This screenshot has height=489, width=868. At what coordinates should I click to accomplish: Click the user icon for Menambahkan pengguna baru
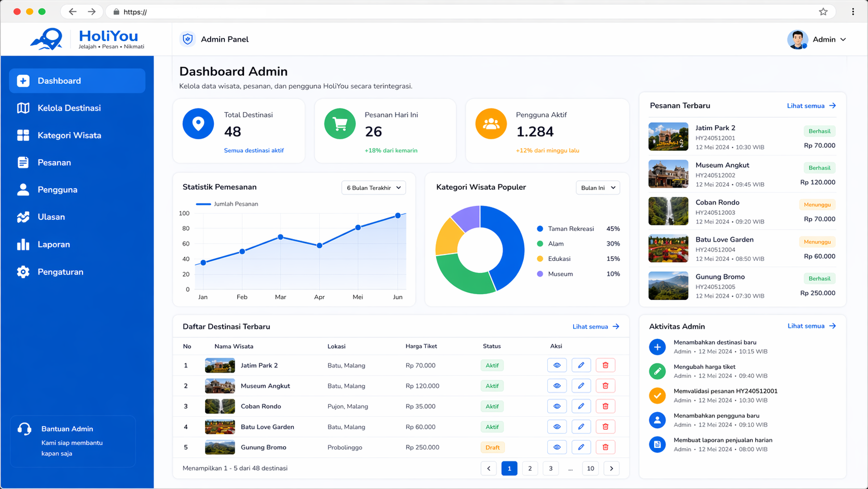(657, 420)
